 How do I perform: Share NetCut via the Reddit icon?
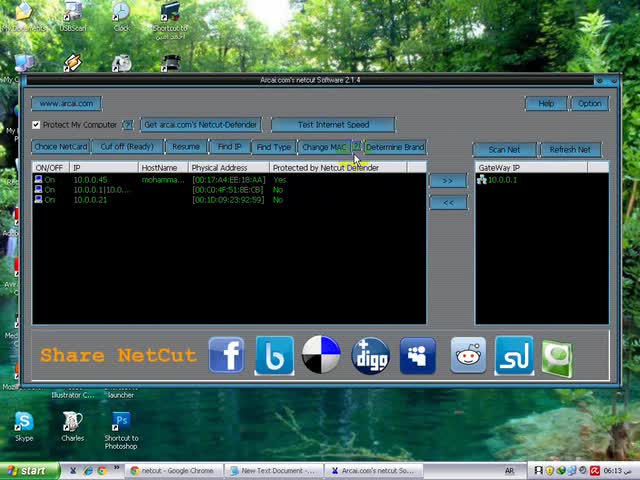468,355
